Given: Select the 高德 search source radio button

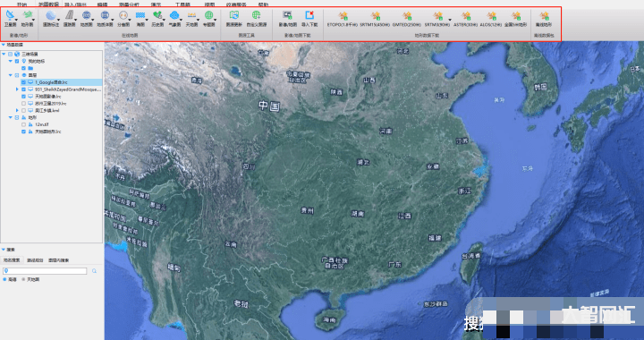Looking at the screenshot, I should click(x=5, y=279).
